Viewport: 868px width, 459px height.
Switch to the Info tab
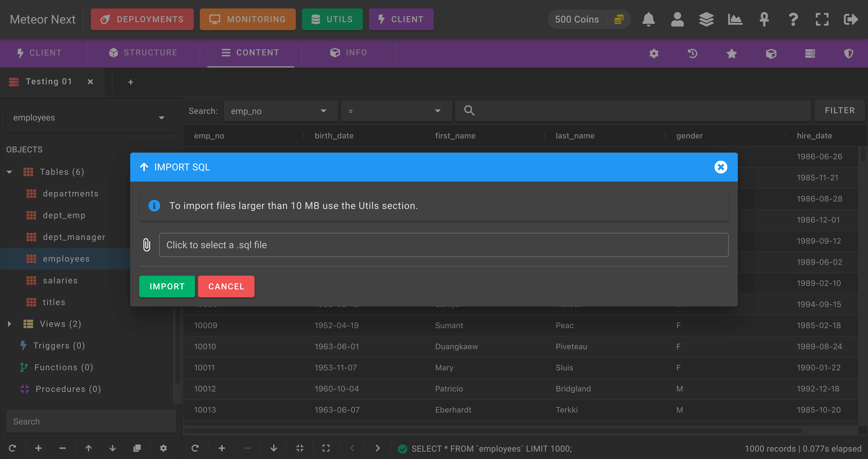pos(349,53)
